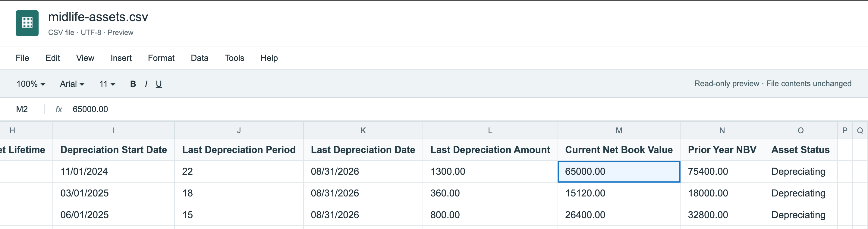
Task: Click the 'Prior Year NBV' header cell
Action: [x=722, y=150]
